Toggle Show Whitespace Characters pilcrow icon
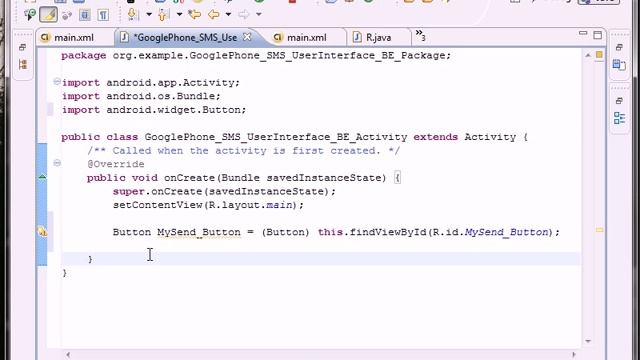This screenshot has height=360, width=640. tap(103, 15)
